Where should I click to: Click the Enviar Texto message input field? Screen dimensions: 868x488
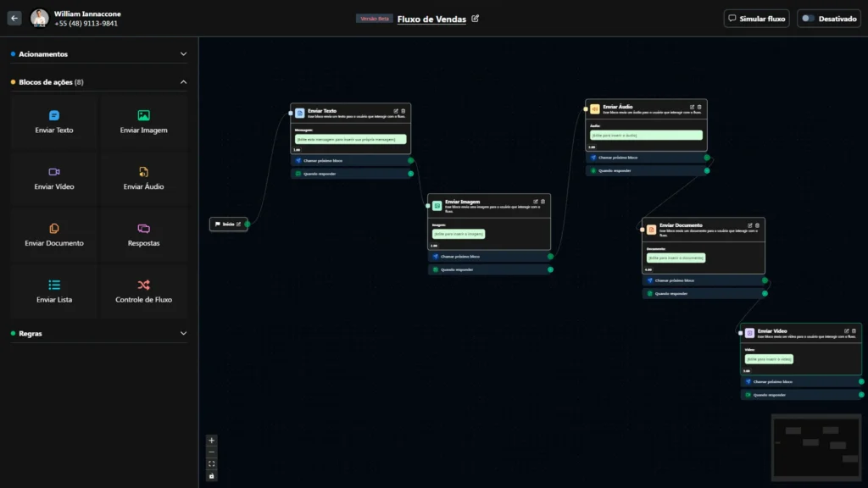(x=350, y=139)
